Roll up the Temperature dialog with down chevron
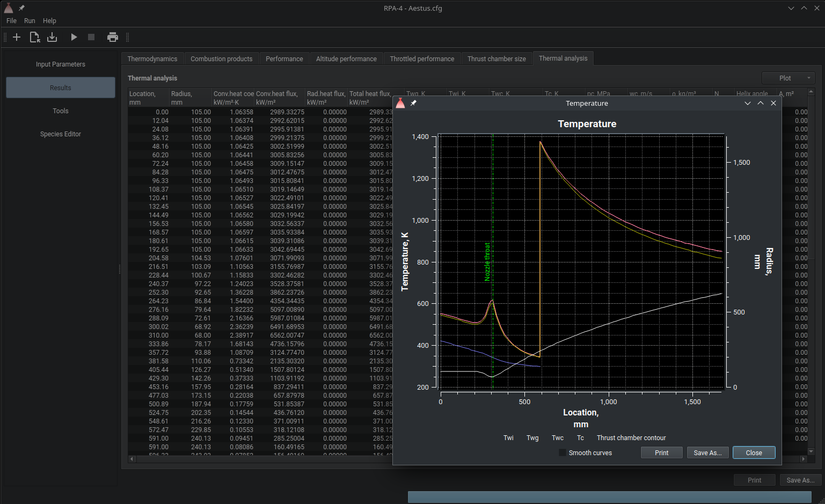Image resolution: width=825 pixels, height=504 pixels. (x=747, y=103)
